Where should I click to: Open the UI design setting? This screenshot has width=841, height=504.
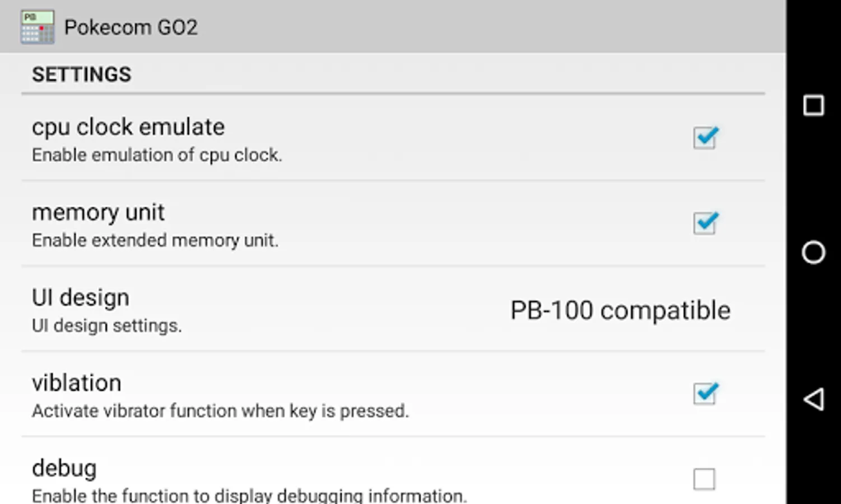[x=393, y=309]
